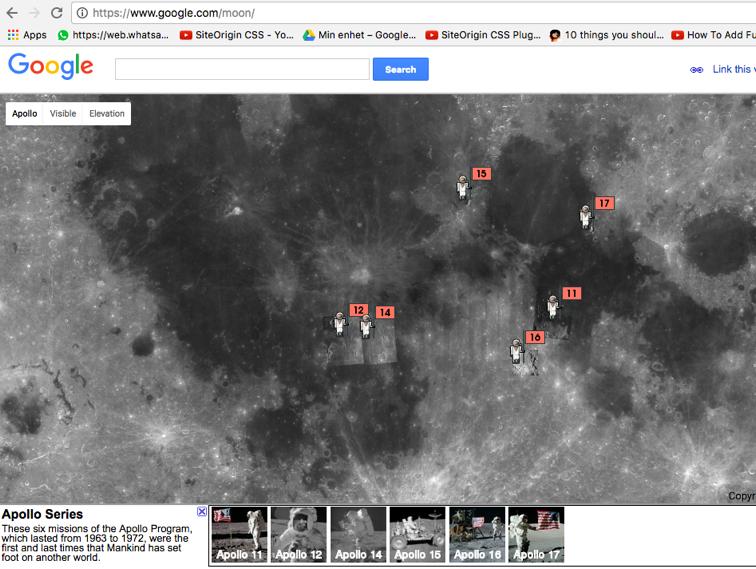Open the Apollo 17 thumbnail

click(x=536, y=535)
